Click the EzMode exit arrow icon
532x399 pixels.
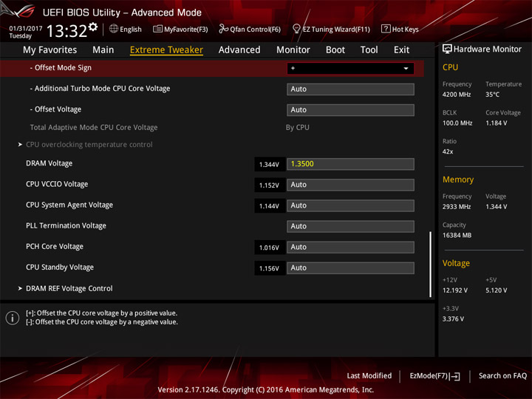(x=456, y=376)
